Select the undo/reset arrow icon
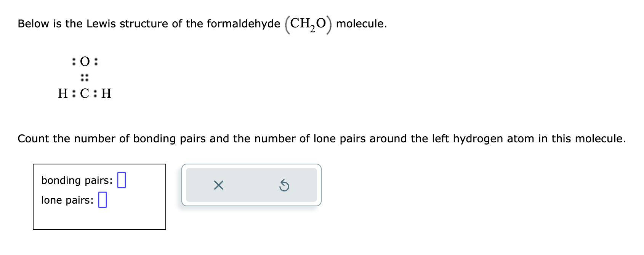This screenshot has height=255, width=644. pos(284,185)
